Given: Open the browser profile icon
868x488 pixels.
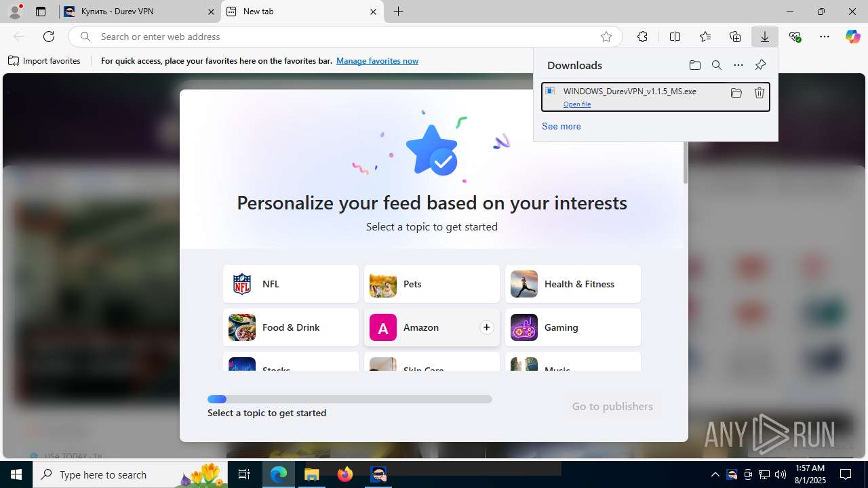Looking at the screenshot, I should click(15, 12).
